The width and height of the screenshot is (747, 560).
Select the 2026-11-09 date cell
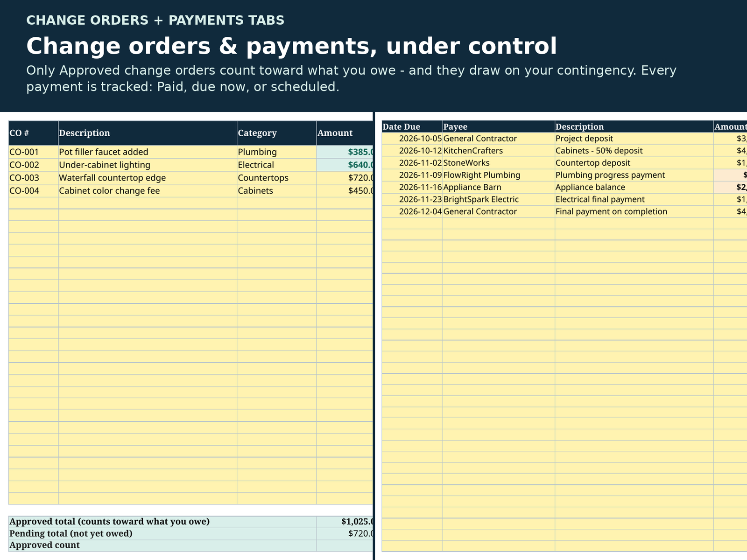point(412,175)
